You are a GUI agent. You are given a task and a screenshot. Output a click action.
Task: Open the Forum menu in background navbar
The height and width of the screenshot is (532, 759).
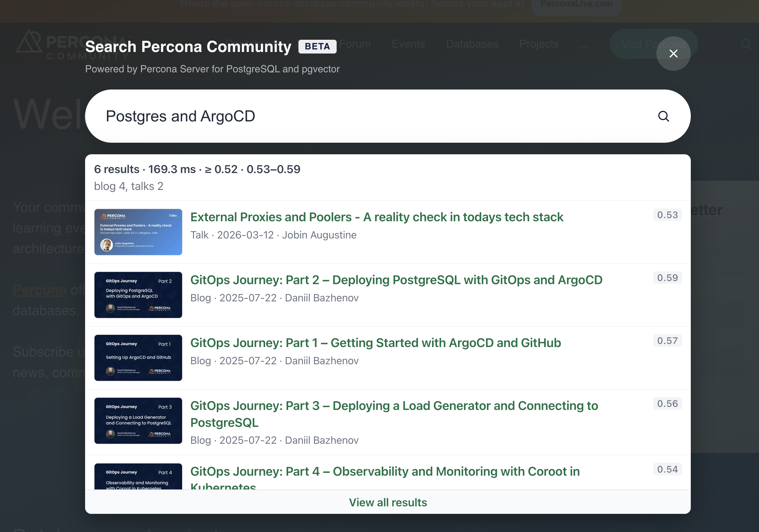point(355,44)
